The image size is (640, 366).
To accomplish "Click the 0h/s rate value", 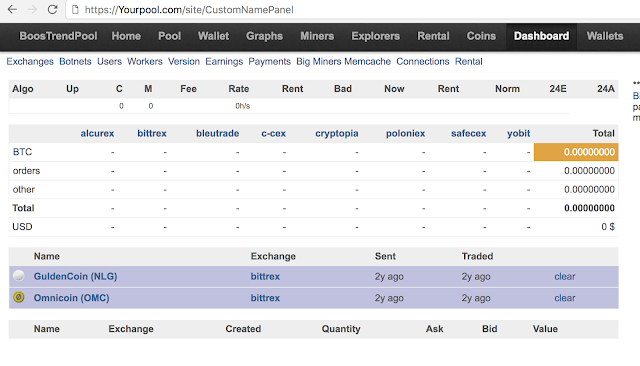I will 242,106.
